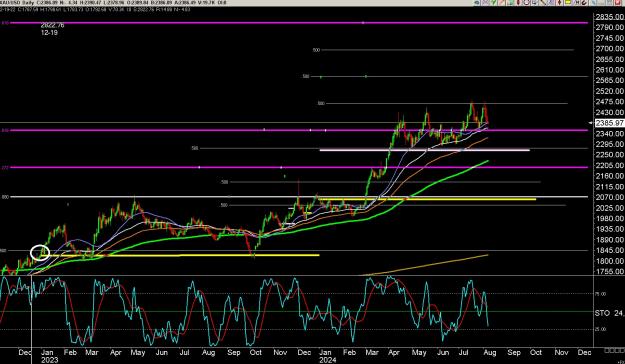The width and height of the screenshot is (625, 364).
Task: Select the magenta horizontal line near 2205
Action: 299,167
